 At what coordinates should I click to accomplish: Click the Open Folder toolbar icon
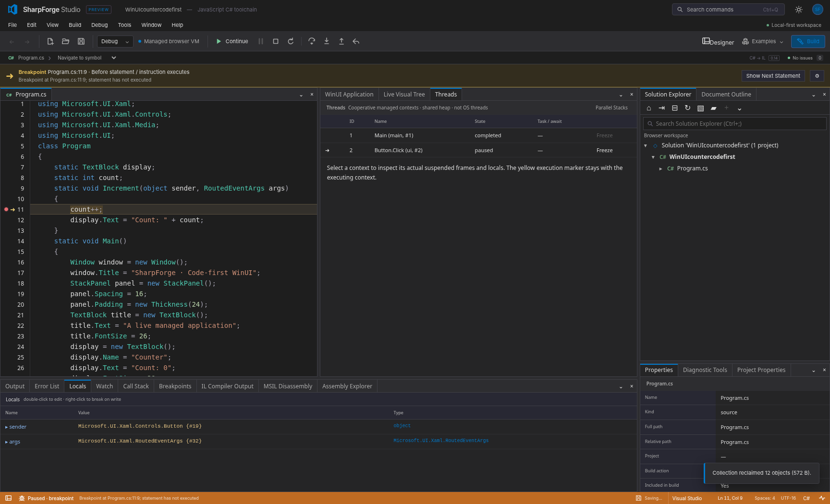point(66,41)
